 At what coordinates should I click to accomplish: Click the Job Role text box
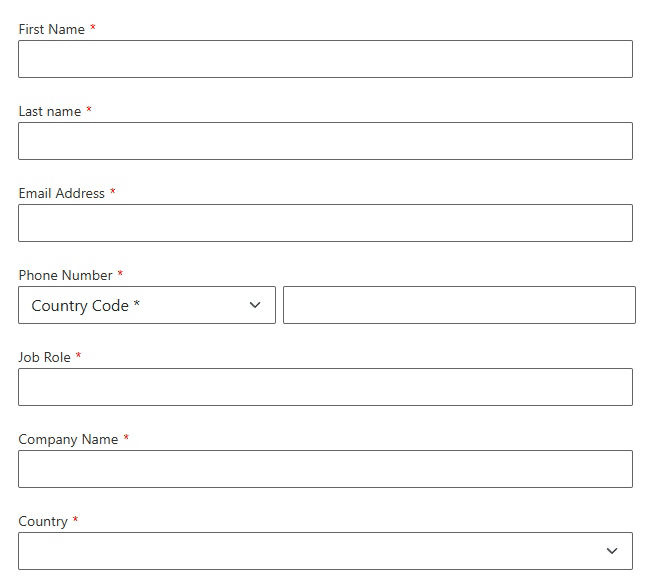click(325, 387)
